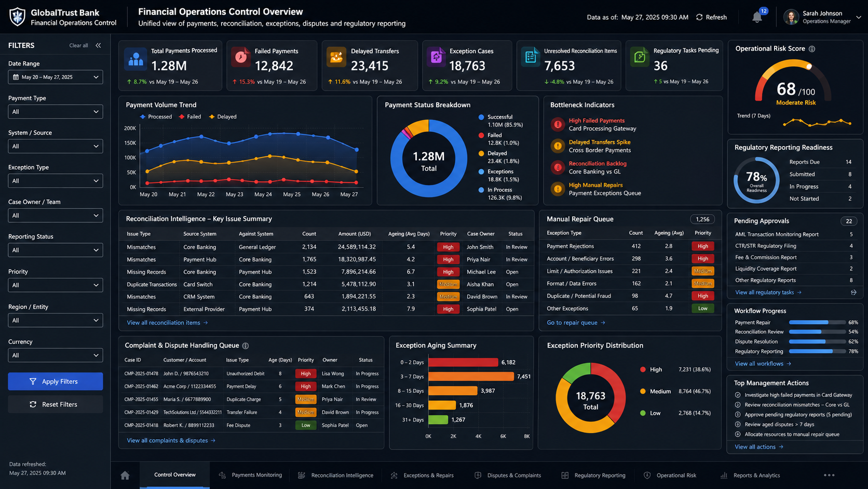Viewport: 868px width, 489px height.
Task: Switch to the Exceptions & Repairs tab
Action: coord(422,475)
